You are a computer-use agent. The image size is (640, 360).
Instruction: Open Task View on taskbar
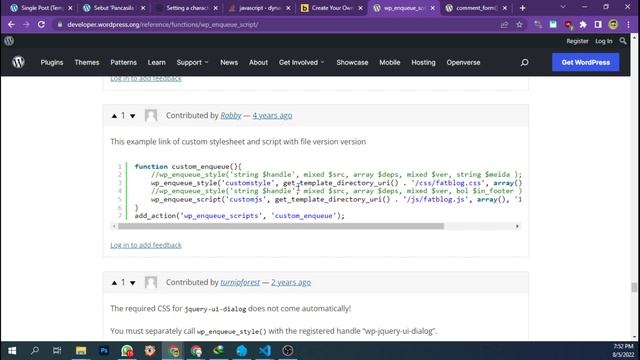(57, 351)
